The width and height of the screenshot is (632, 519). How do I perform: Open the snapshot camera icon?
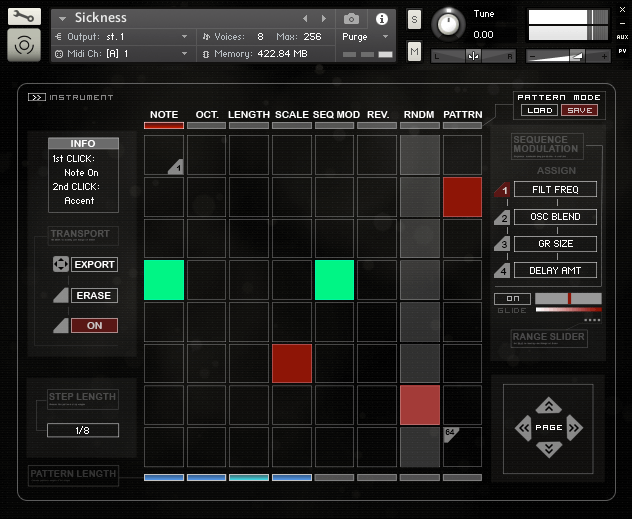coord(351,18)
